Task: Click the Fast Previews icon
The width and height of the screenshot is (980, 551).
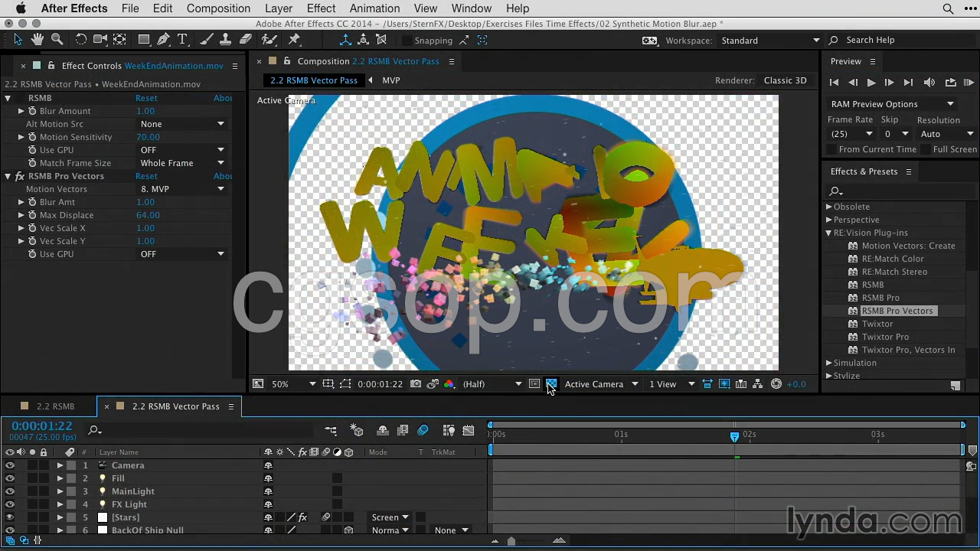Action: coord(724,384)
